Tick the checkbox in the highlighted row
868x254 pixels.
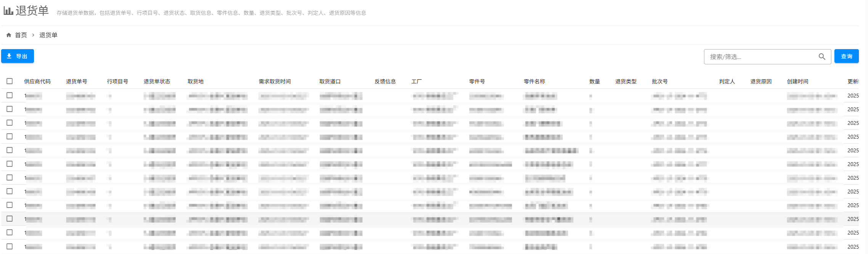10,219
